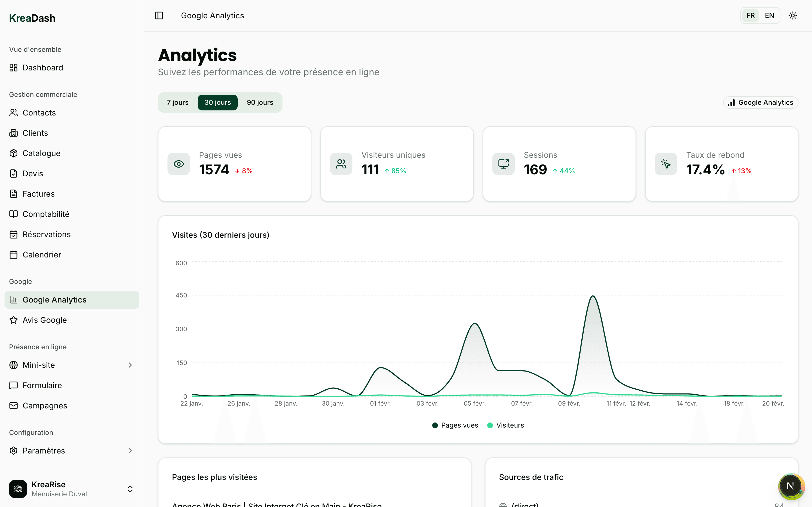Open the KreaRise account switcher
812x507 pixels.
coord(130,489)
